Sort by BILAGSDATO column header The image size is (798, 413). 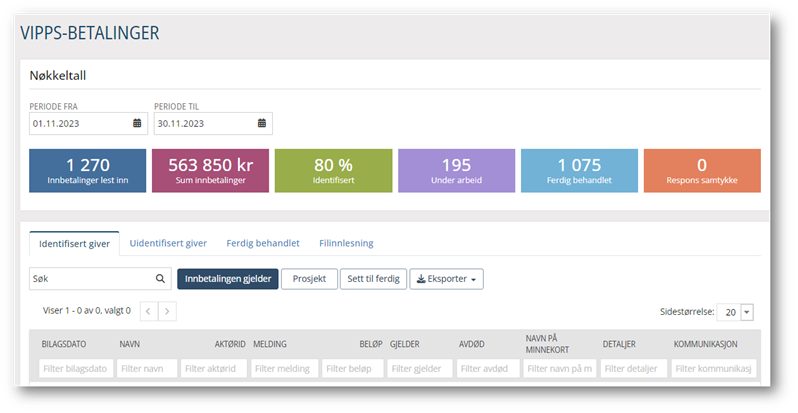(x=64, y=344)
